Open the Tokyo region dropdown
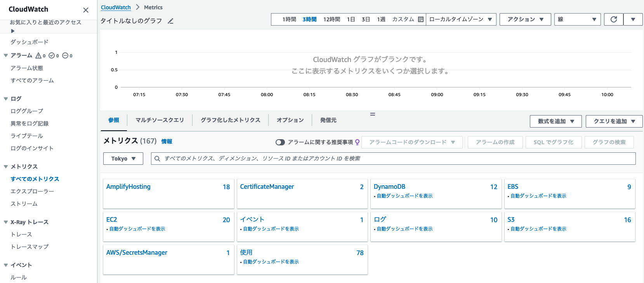Image resolution: width=644 pixels, height=283 pixels. (x=123, y=159)
